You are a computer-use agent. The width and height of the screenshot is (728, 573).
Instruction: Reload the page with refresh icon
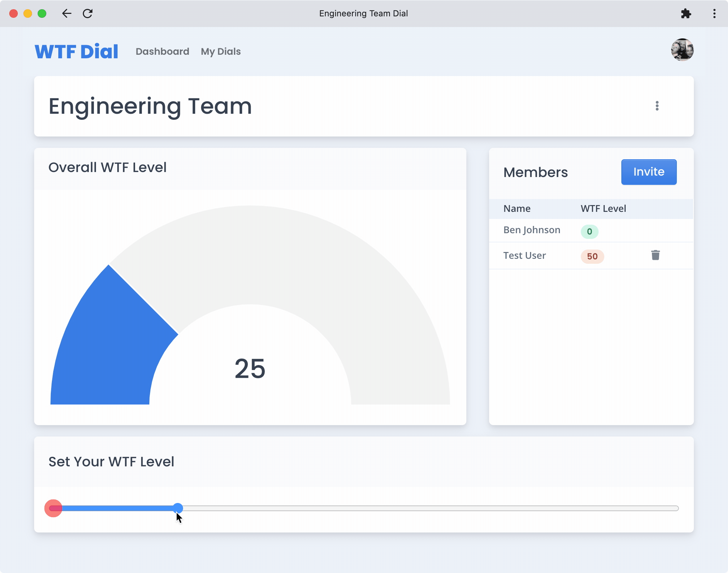click(x=87, y=14)
